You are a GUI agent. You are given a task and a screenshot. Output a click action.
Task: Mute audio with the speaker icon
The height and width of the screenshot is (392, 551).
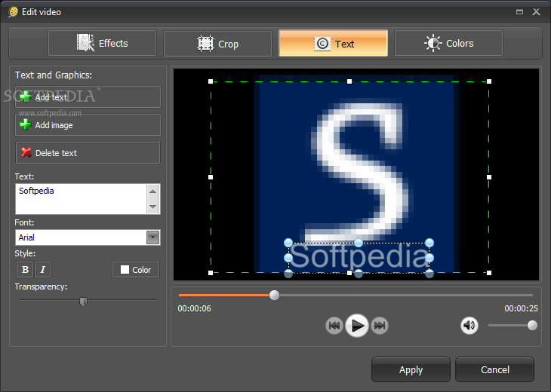point(469,326)
